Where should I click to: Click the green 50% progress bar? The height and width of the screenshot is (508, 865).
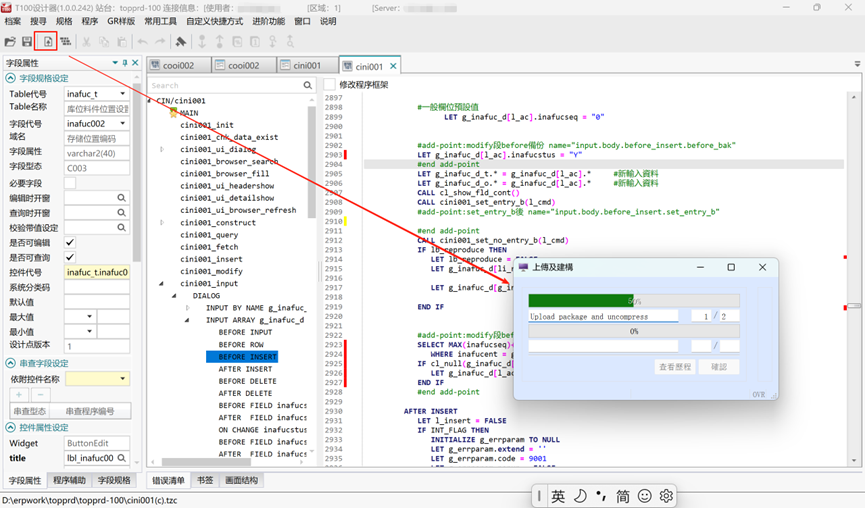[x=634, y=301]
